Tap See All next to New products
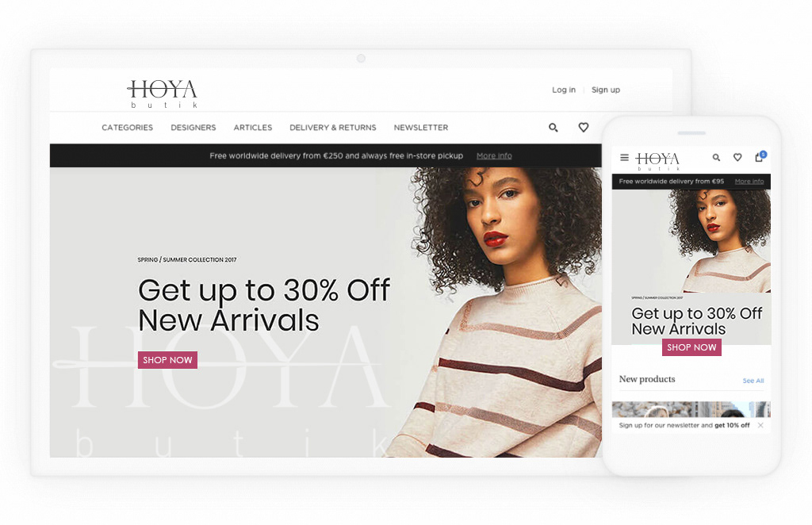The height and width of the screenshot is (525, 812). click(753, 381)
